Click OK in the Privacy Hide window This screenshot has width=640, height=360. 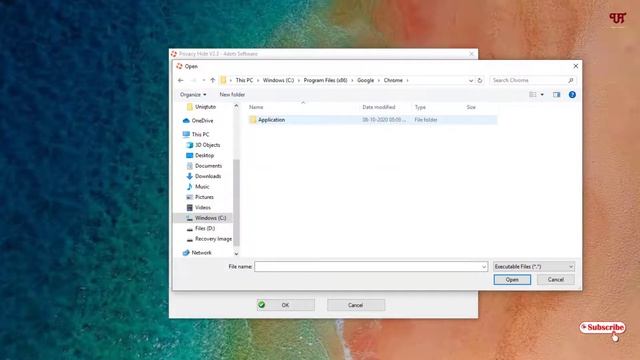[286, 305]
